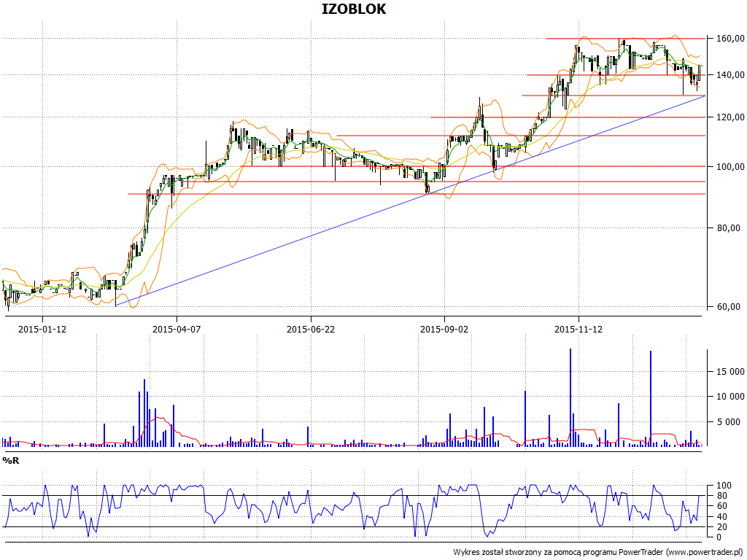The width and height of the screenshot is (747, 560).
Task: Select the 2015-01-12 date label
Action: (42, 329)
